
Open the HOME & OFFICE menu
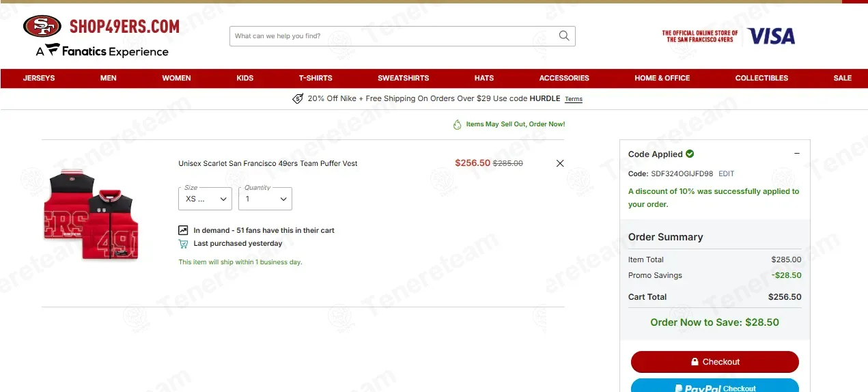pos(662,78)
